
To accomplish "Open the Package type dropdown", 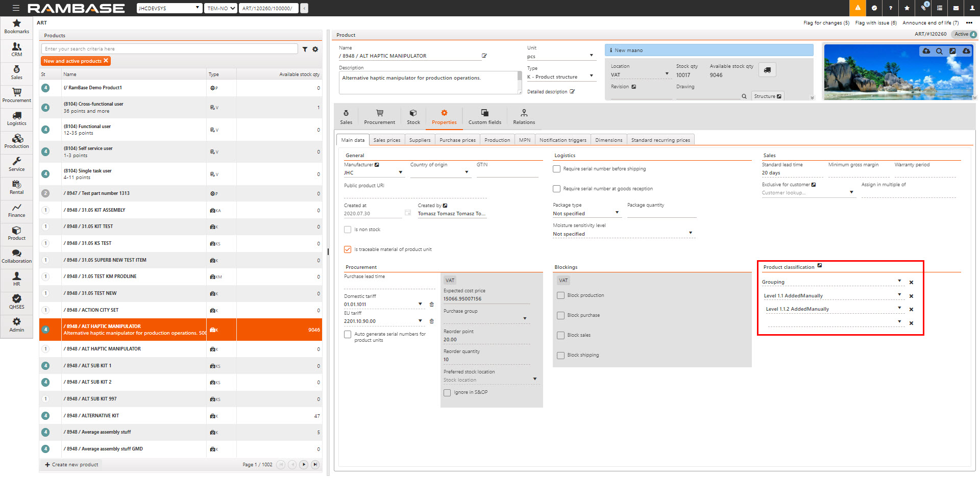I will tap(617, 213).
